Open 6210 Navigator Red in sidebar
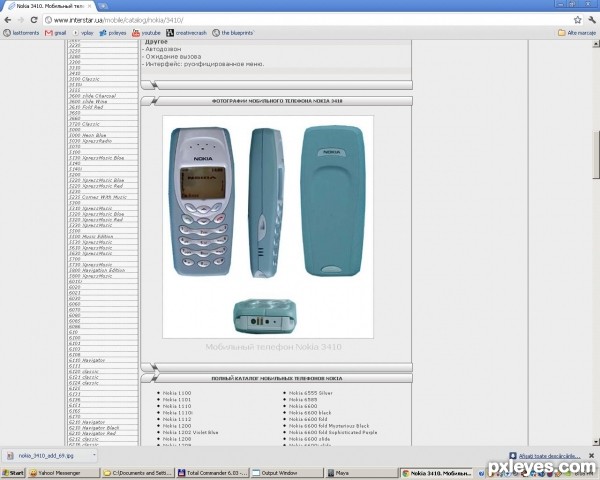The width and height of the screenshot is (600, 480). pyautogui.click(x=92, y=433)
